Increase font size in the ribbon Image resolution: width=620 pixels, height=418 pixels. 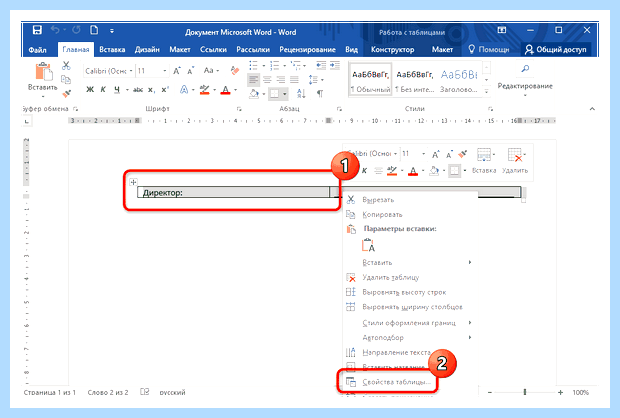[177, 71]
